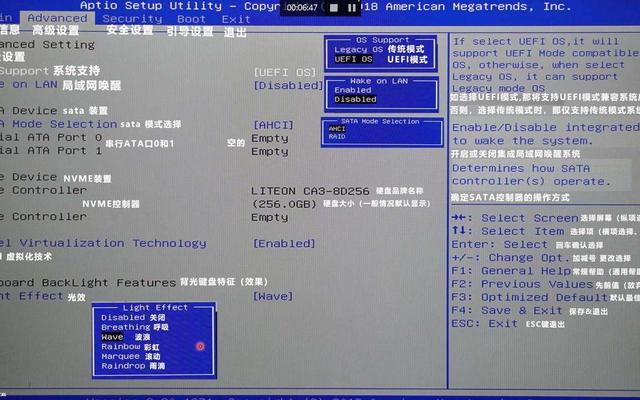Click the Serial ATA Port 0 Empty value

(x=270, y=138)
